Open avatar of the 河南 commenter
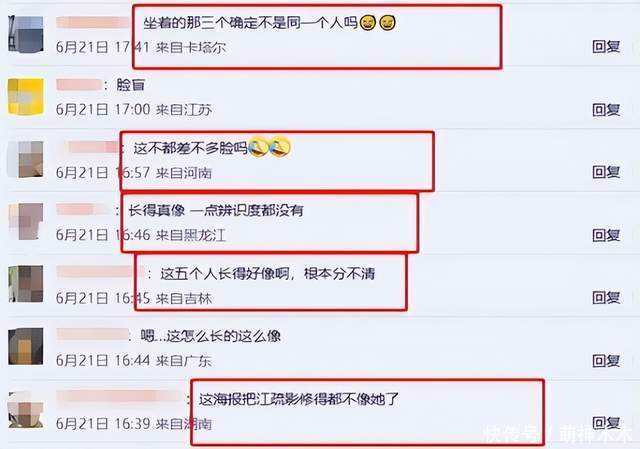This screenshot has height=449, width=640. click(x=26, y=160)
